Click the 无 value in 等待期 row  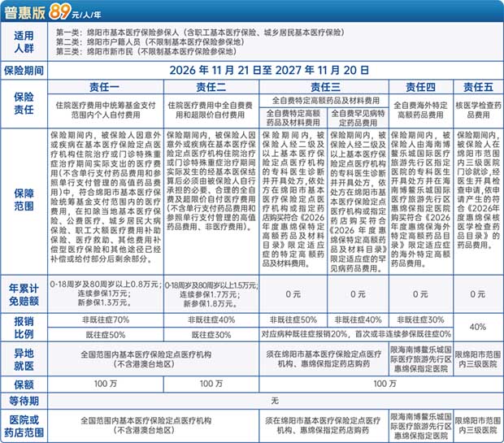tap(275, 401)
